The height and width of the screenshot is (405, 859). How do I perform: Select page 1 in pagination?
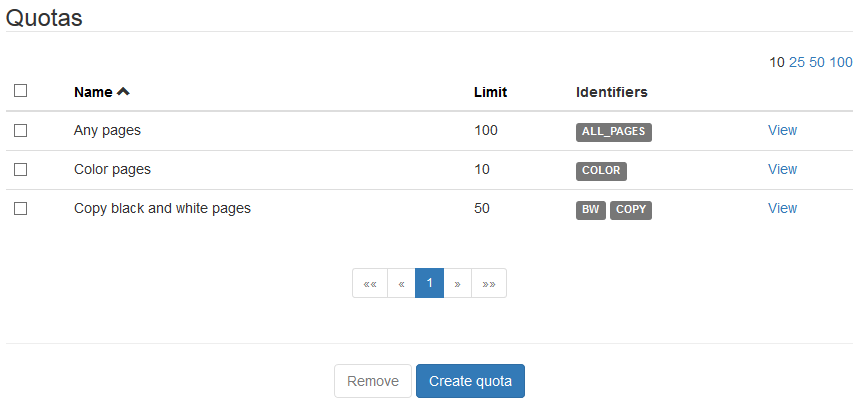click(x=429, y=283)
